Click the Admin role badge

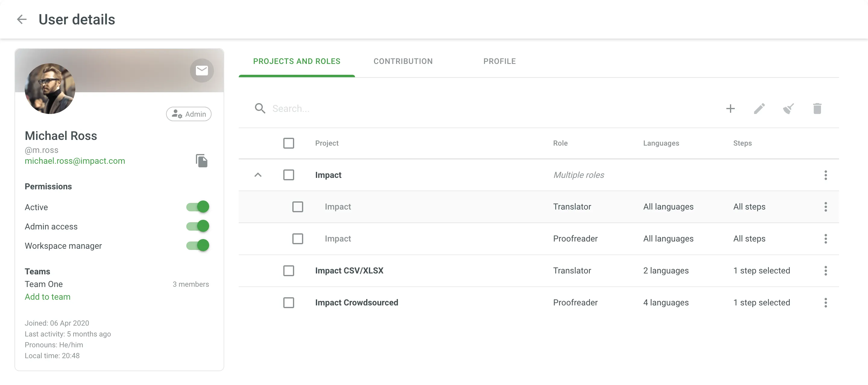coord(189,114)
